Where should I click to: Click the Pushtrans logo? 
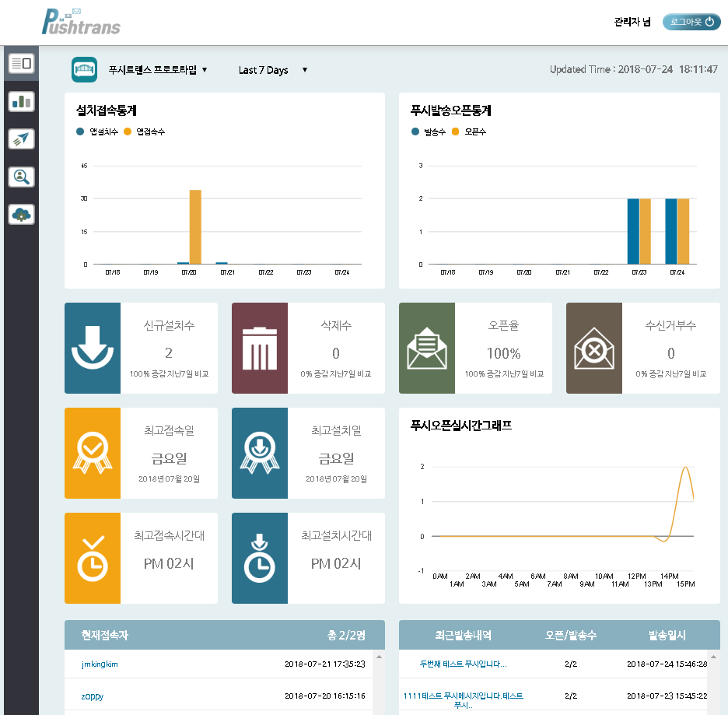tap(81, 22)
